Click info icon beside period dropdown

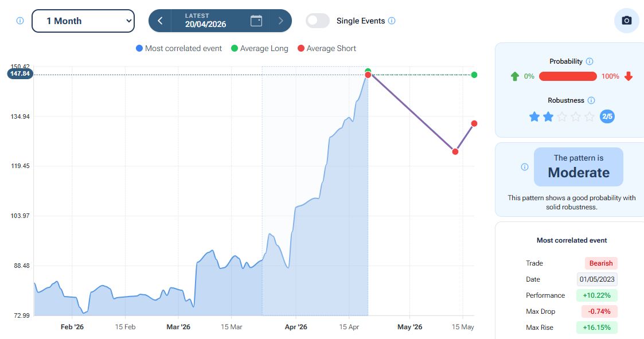click(x=20, y=21)
